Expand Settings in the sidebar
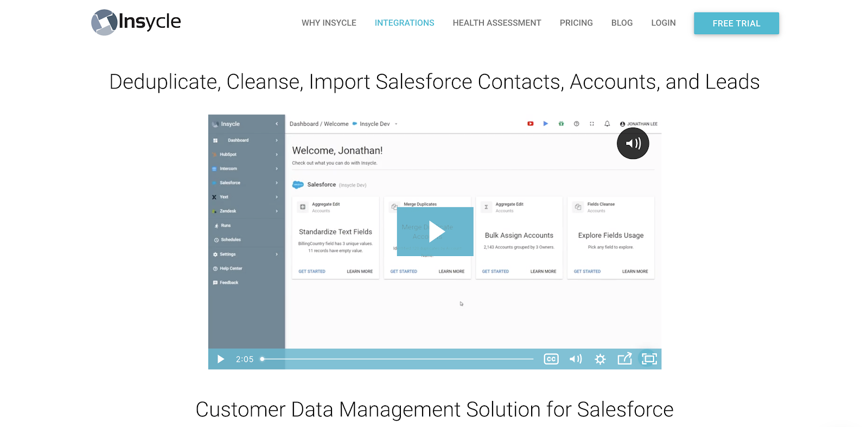This screenshot has width=868, height=427. click(x=247, y=254)
